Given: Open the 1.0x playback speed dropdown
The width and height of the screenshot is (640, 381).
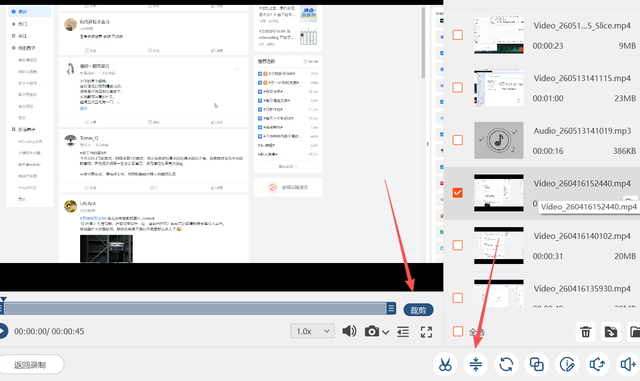Looking at the screenshot, I should [313, 331].
